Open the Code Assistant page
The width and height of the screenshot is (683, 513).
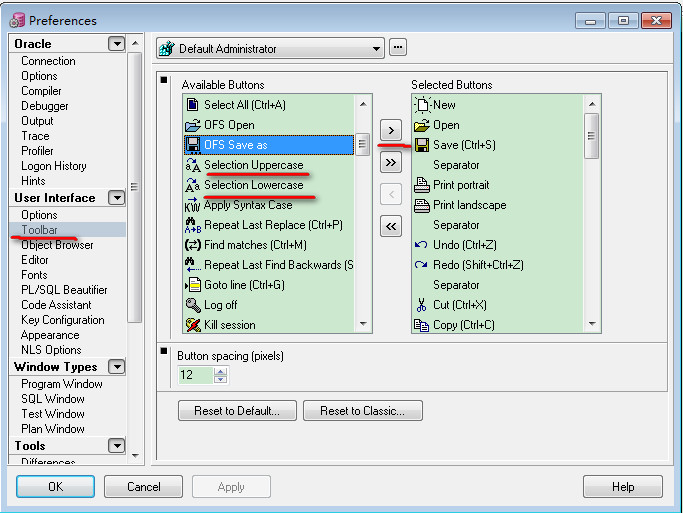pos(56,305)
